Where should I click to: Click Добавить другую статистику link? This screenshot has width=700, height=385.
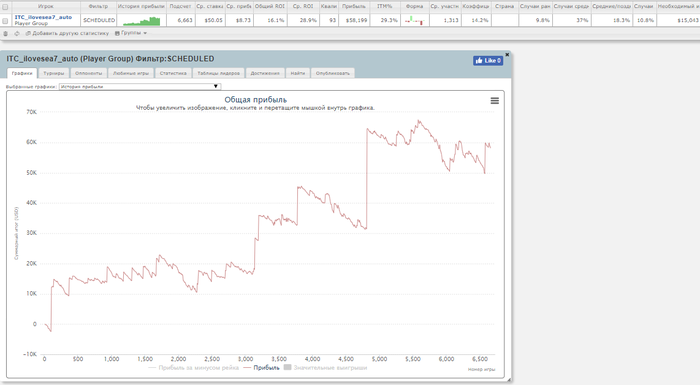tap(67, 33)
